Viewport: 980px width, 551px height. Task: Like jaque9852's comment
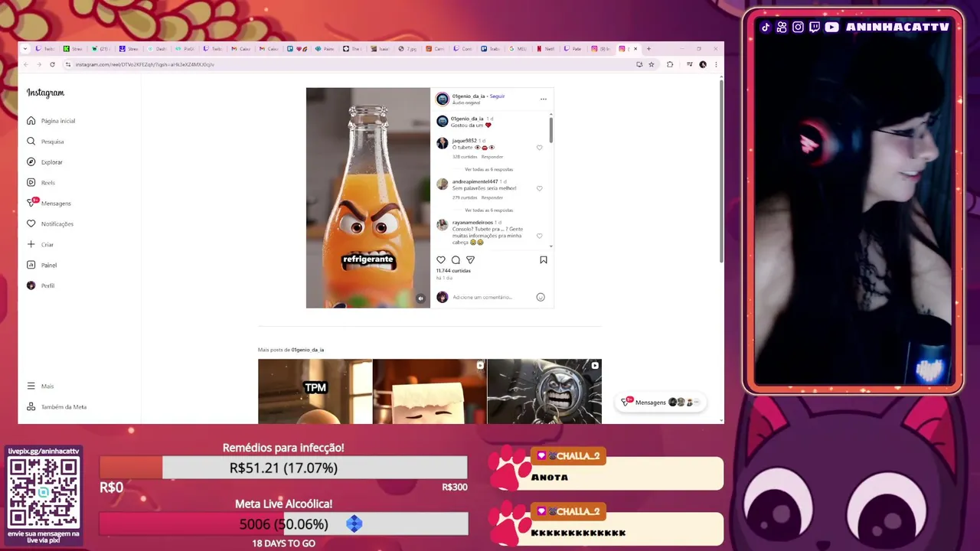click(539, 148)
